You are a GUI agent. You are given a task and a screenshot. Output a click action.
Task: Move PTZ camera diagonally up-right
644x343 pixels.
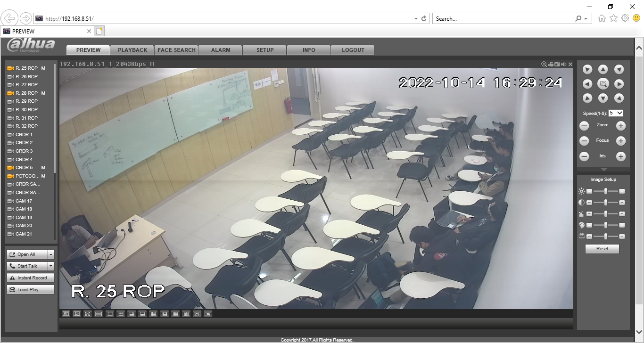(x=619, y=69)
